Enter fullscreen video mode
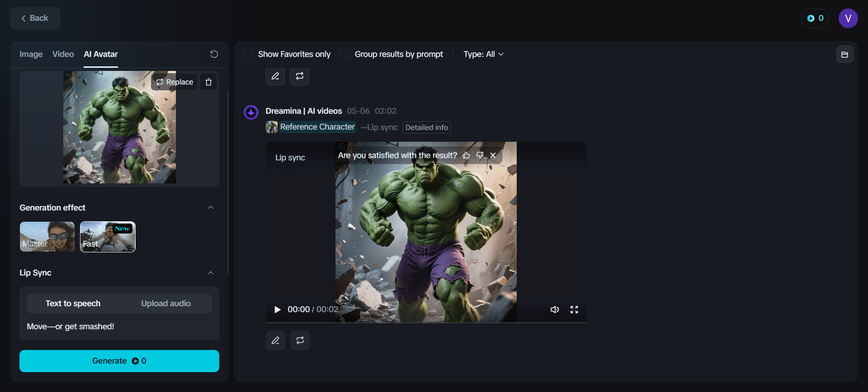Image resolution: width=868 pixels, height=392 pixels. pyautogui.click(x=574, y=309)
